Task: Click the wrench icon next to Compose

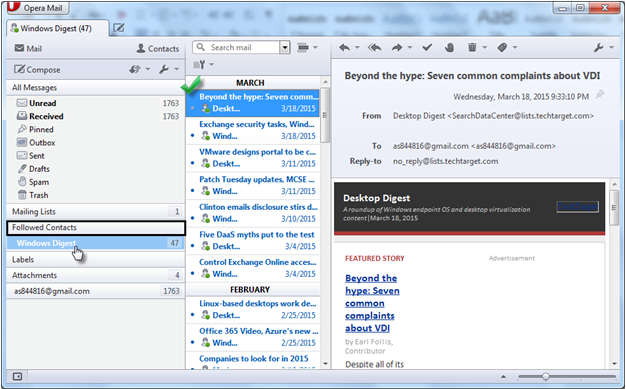Action: click(x=164, y=69)
